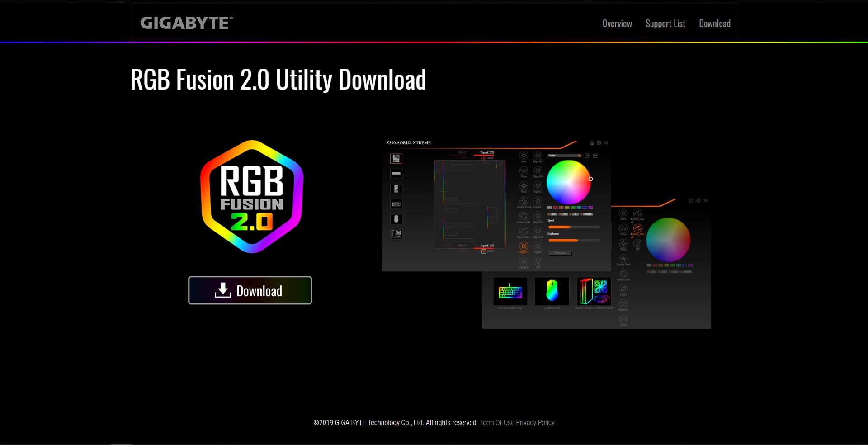The image size is (868, 445).
Task: Choose Digital B mode in the Z390 window
Action: pyautogui.click(x=524, y=262)
